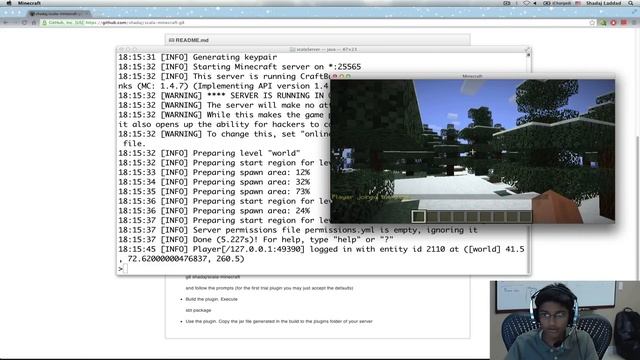Viewport: 640px width, 360px height.
Task: Click 'Preparing spawn area: 32%' line
Action: 214,182
